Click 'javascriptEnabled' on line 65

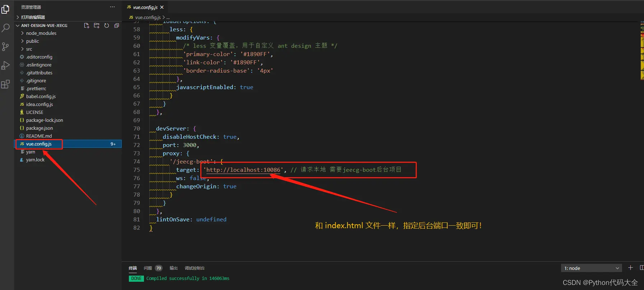pyautogui.click(x=205, y=87)
